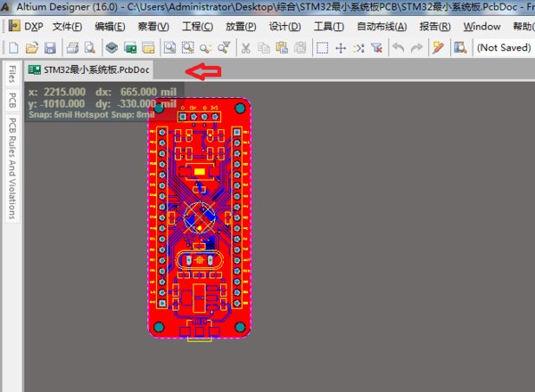
Task: Open PCB Rules And Violations panel tab
Action: (12, 168)
